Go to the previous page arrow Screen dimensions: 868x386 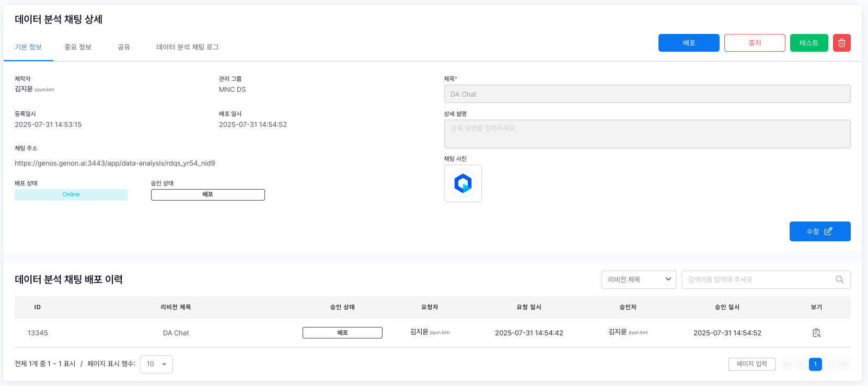(801, 364)
